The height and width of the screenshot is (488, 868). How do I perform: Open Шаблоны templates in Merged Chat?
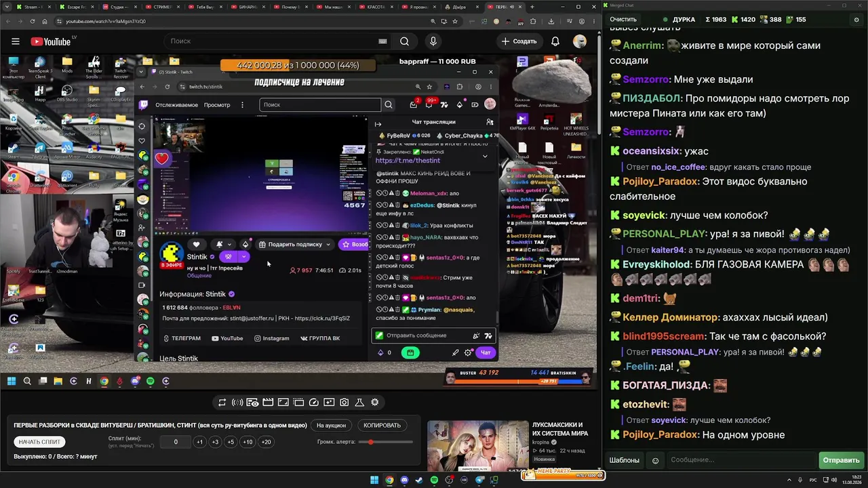tap(624, 460)
